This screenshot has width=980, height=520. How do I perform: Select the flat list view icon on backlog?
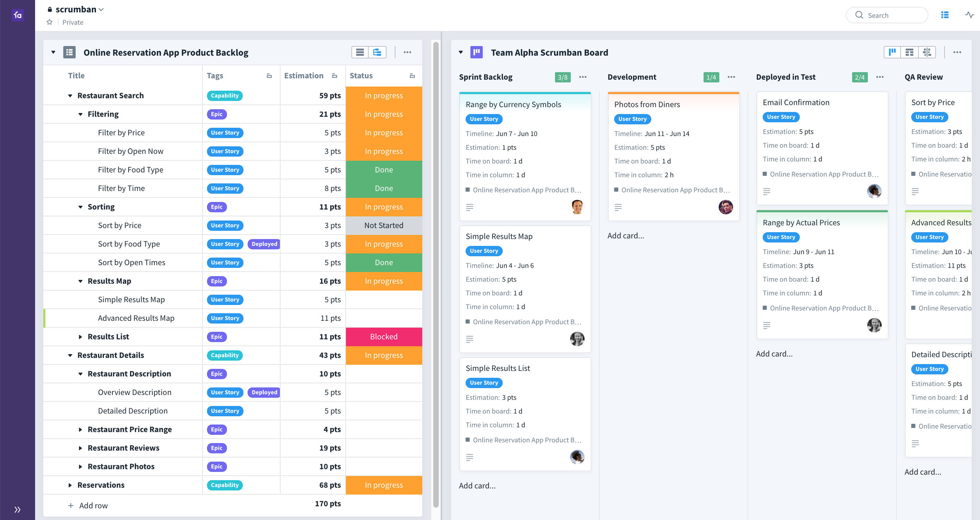coord(360,52)
